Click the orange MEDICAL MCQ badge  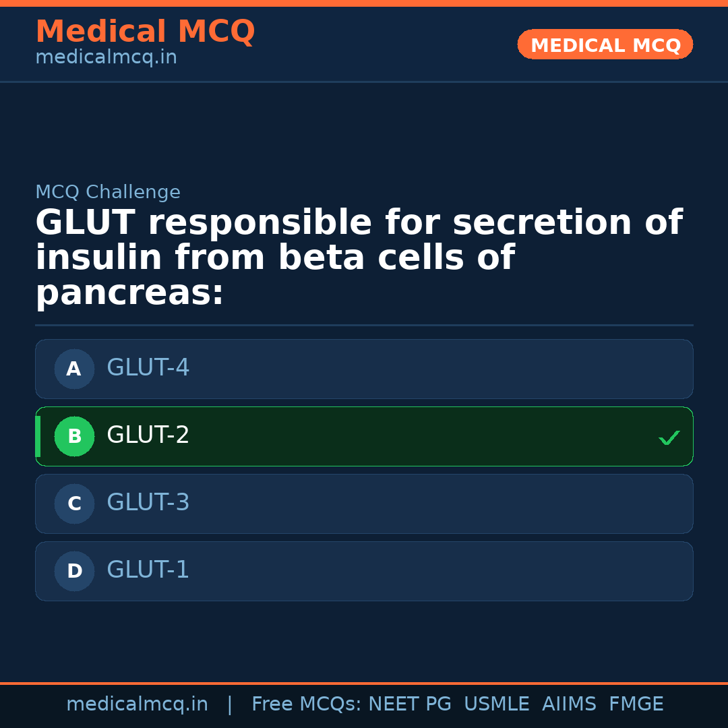pos(605,44)
